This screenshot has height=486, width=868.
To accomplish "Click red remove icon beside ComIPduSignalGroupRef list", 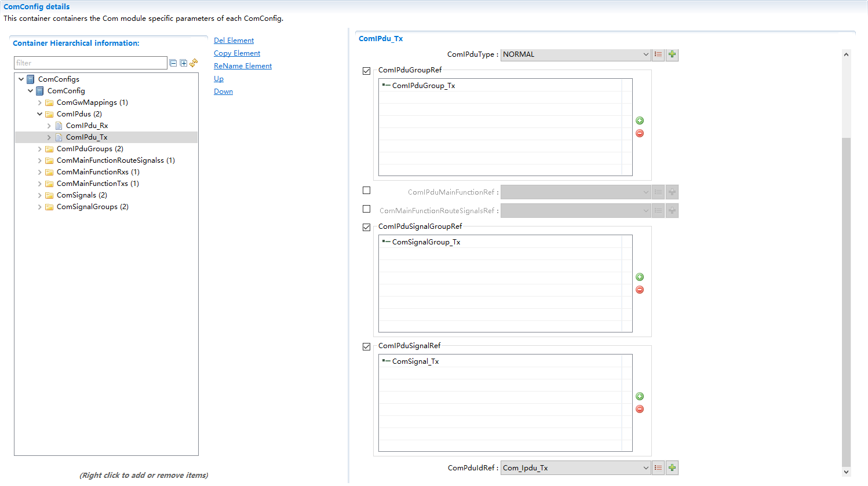I will click(x=640, y=290).
